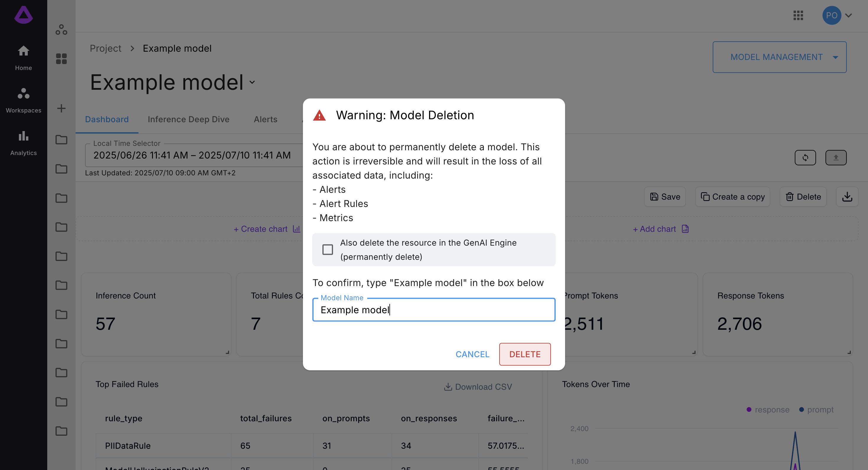Click the Response Tokens value 2,706

click(x=739, y=324)
